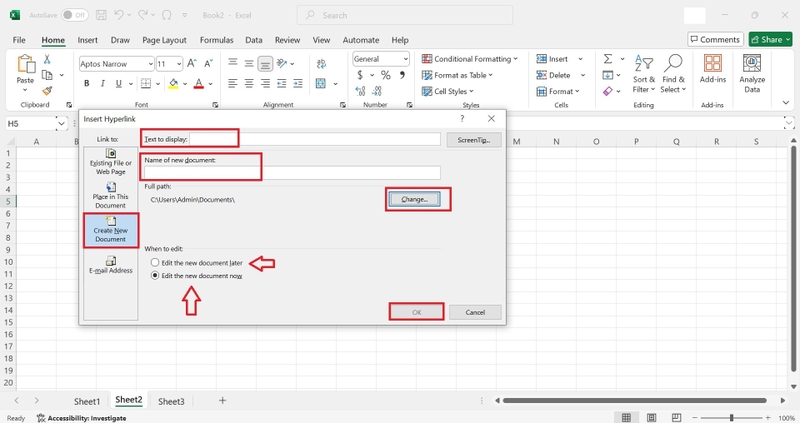Click the Format Painter brush icon
The height and width of the screenshot is (423, 800).
pyautogui.click(x=47, y=91)
